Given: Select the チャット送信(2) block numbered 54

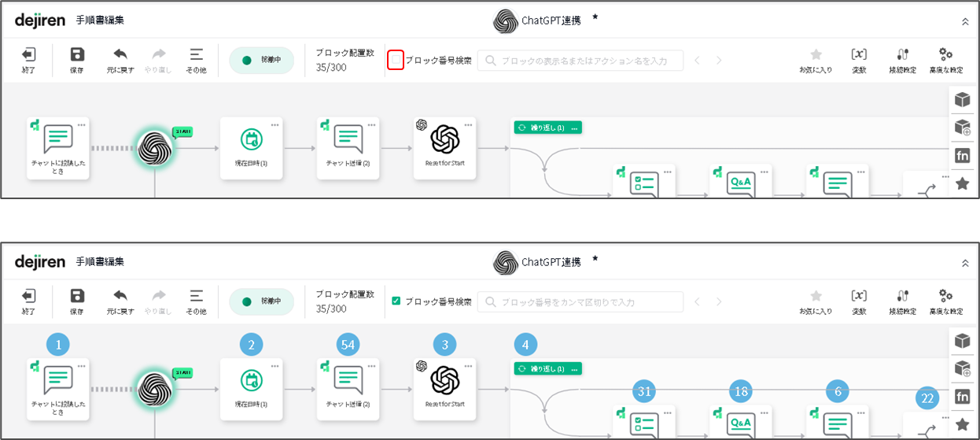Looking at the screenshot, I should coord(348,389).
